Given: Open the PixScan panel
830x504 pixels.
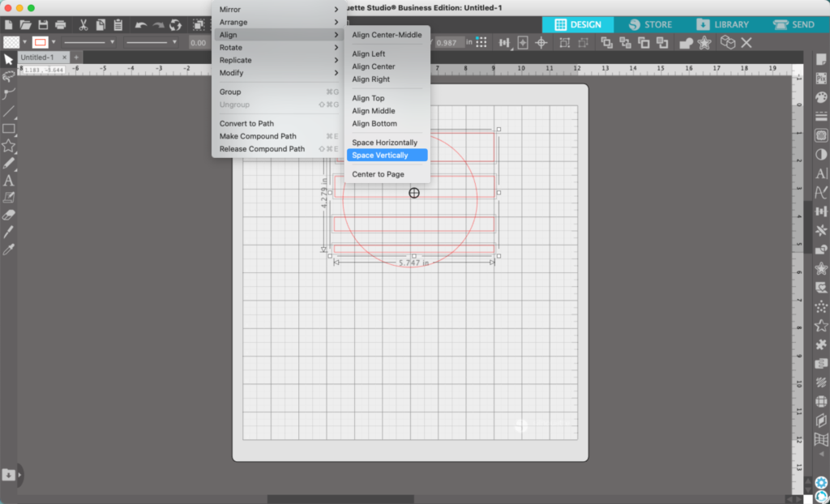Looking at the screenshot, I should [x=821, y=79].
